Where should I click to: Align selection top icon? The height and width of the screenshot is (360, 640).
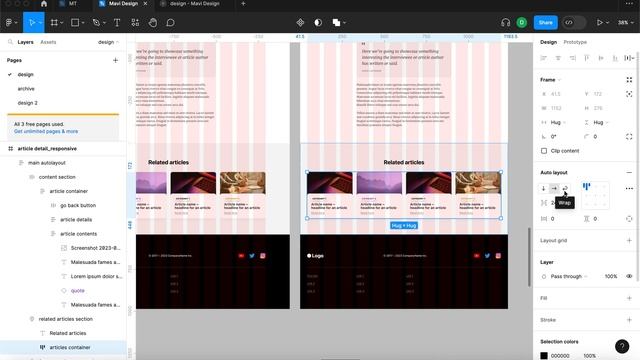pyautogui.click(x=587, y=58)
